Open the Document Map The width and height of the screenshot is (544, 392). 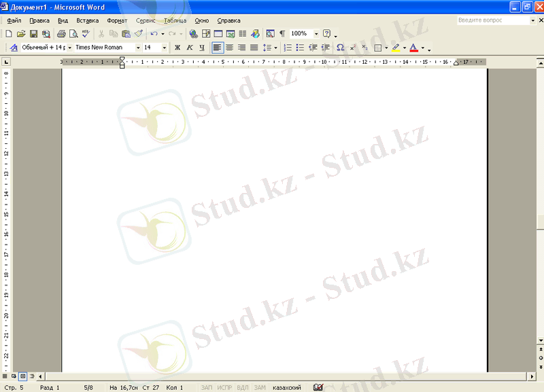click(x=270, y=33)
